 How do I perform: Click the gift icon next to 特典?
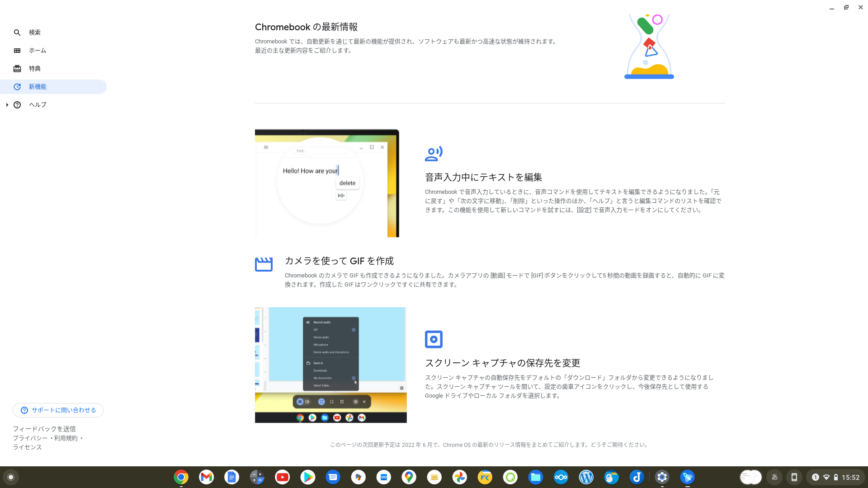17,69
